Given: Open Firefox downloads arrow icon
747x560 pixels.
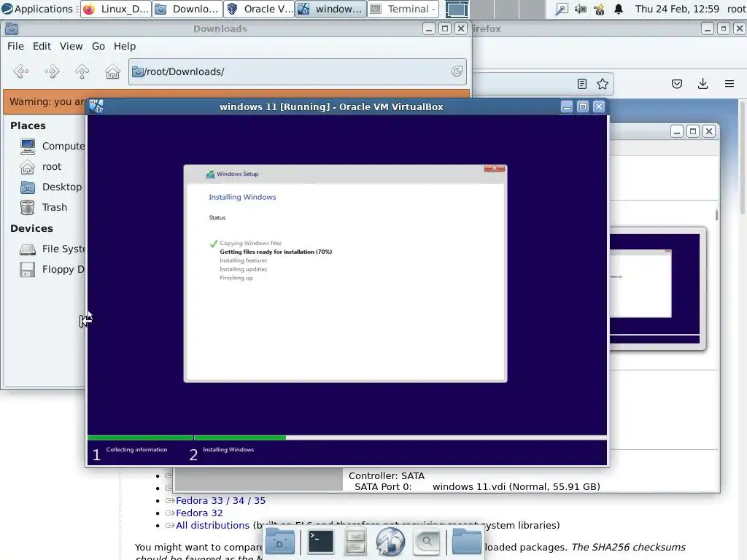Looking at the screenshot, I should [703, 84].
